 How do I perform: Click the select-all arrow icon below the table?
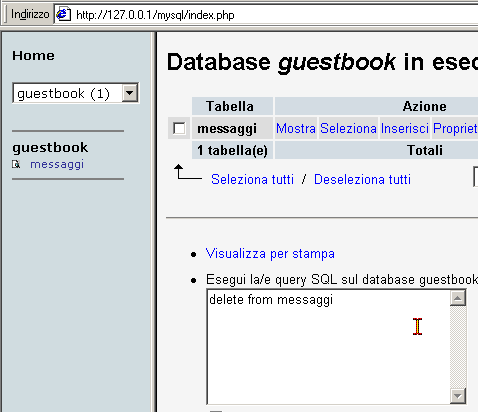click(188, 172)
